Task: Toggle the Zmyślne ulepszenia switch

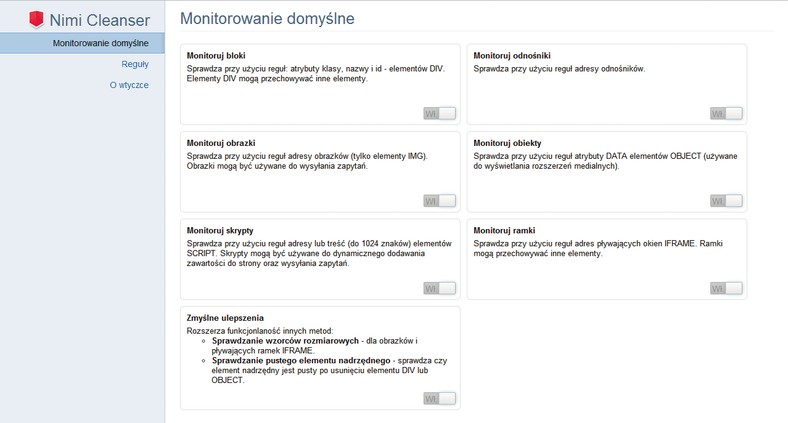Action: [x=440, y=399]
